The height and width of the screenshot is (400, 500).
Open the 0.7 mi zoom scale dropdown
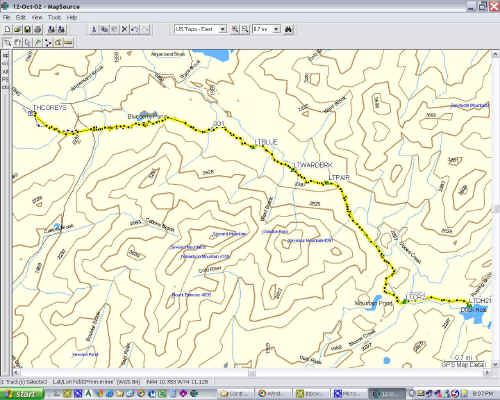[276, 29]
